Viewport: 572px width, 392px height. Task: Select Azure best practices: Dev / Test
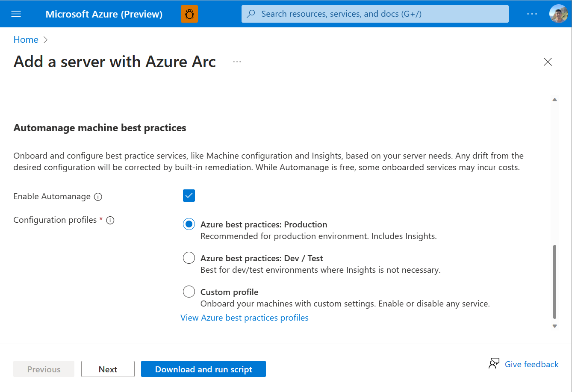pos(189,258)
